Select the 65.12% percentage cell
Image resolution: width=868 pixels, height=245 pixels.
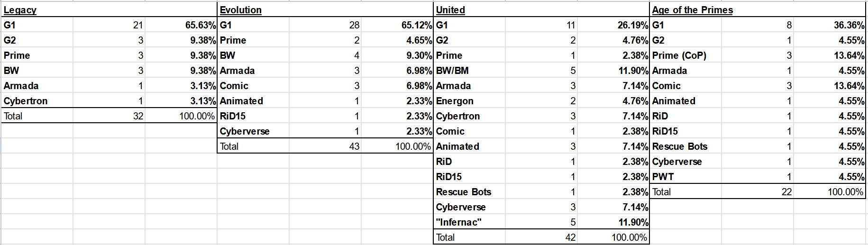click(417, 25)
